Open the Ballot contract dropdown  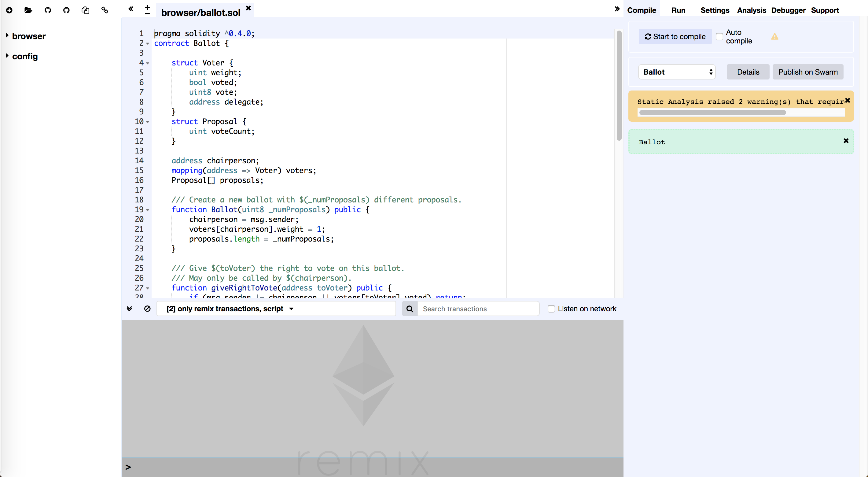tap(677, 72)
